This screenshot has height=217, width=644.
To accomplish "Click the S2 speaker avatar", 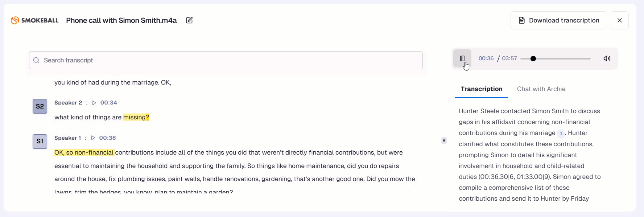I will (40, 106).
